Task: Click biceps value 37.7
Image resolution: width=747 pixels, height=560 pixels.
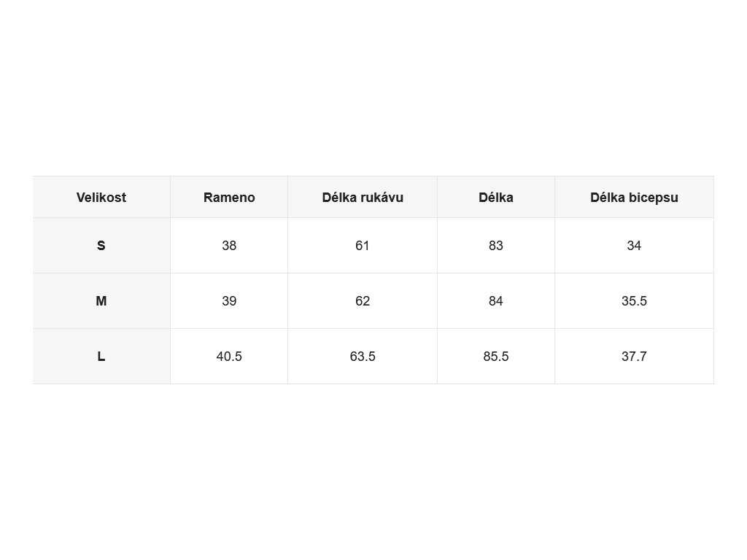Action: pos(634,356)
